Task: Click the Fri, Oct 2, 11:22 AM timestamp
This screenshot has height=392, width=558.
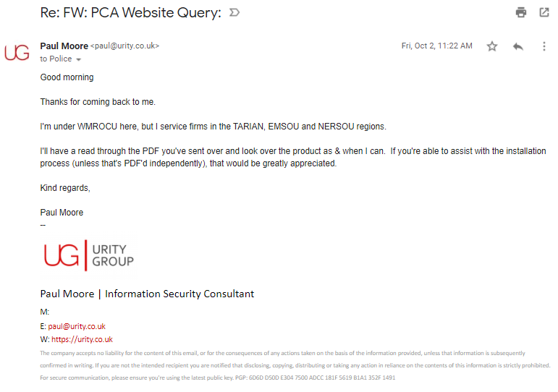Action: [436, 46]
